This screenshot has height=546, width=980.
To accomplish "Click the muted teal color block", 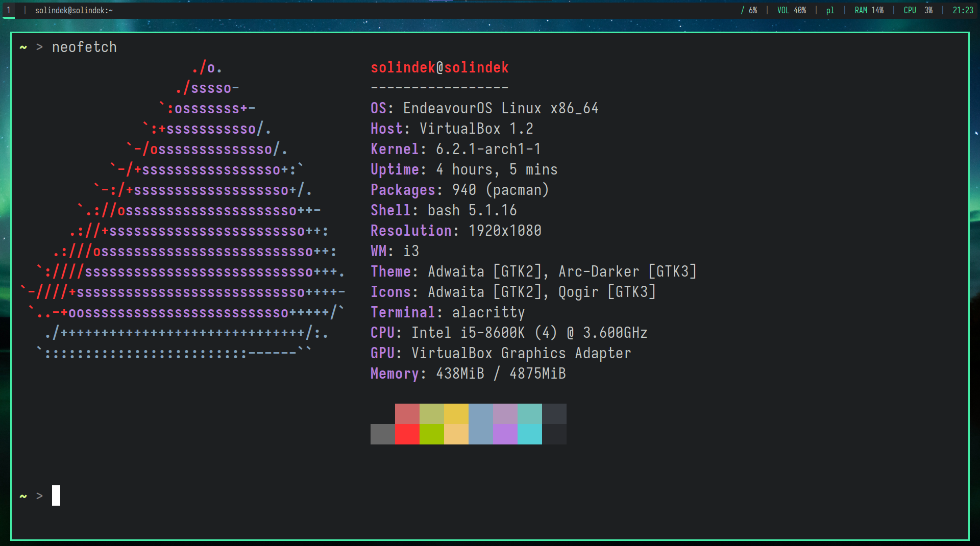I will coord(530,414).
